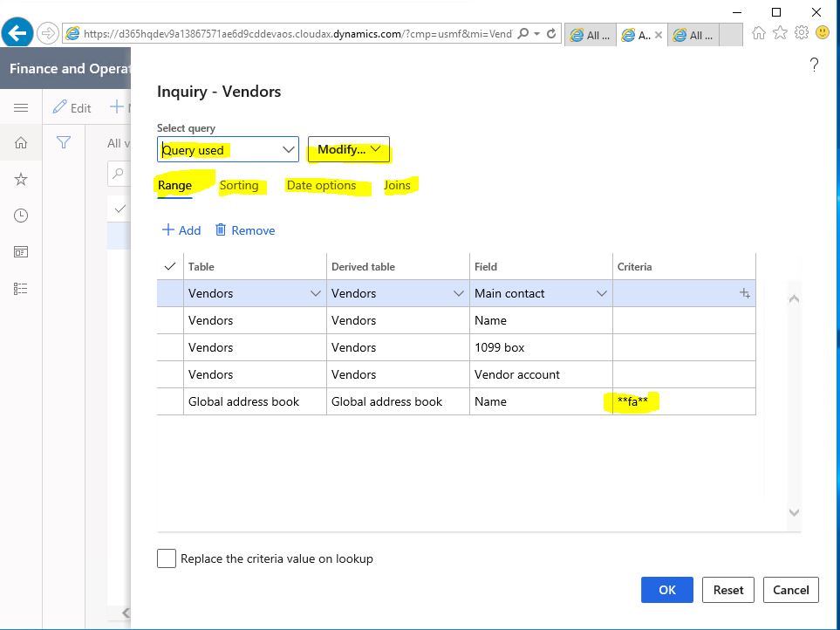Screen dimensions: 840x630
Task: Click the smiley feedback icon
Action: coord(823,33)
